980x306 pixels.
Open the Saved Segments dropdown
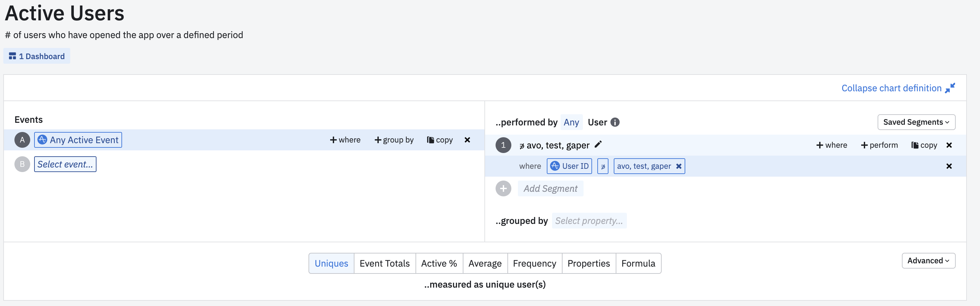916,122
